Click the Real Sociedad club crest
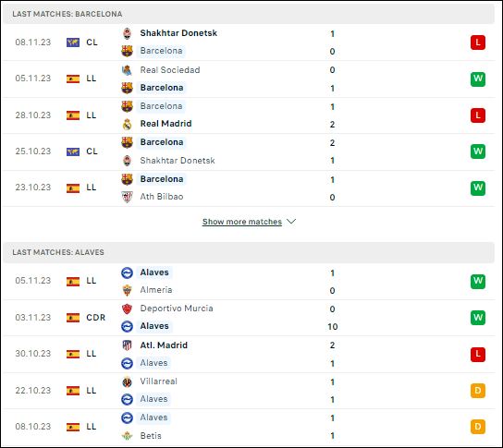 [x=127, y=70]
